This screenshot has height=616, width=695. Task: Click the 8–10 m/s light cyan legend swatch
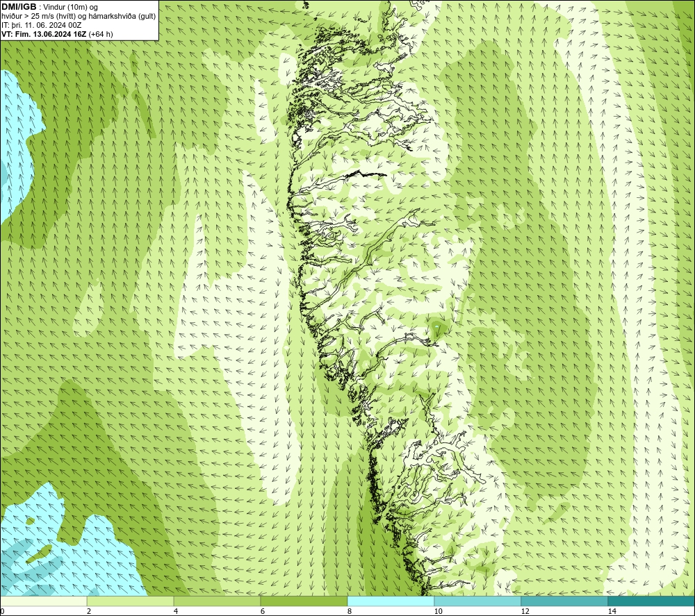391,601
